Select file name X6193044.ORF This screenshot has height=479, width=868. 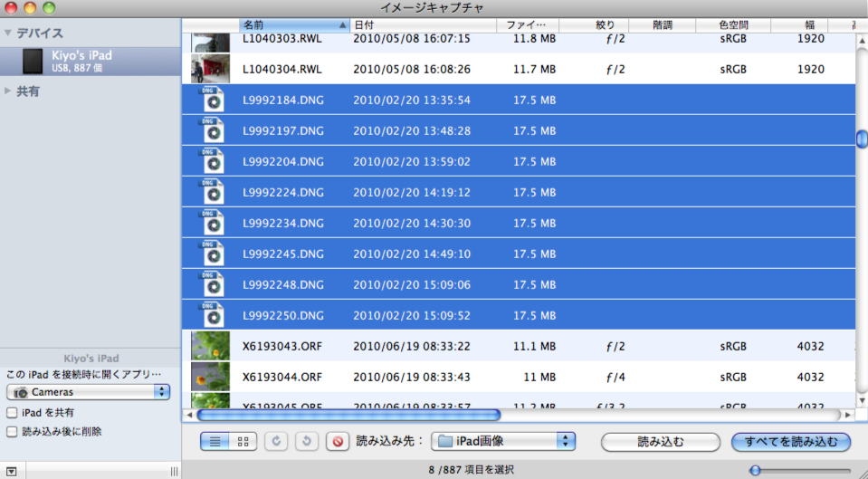coord(281,377)
